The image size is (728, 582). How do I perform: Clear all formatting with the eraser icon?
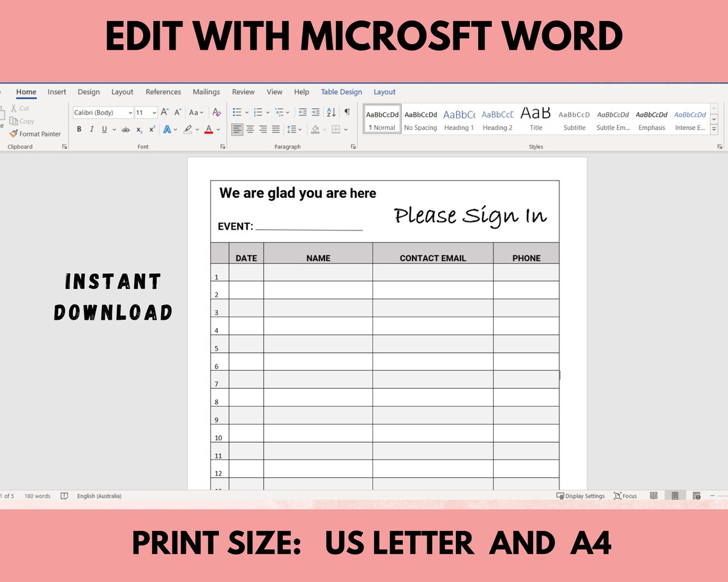point(216,112)
